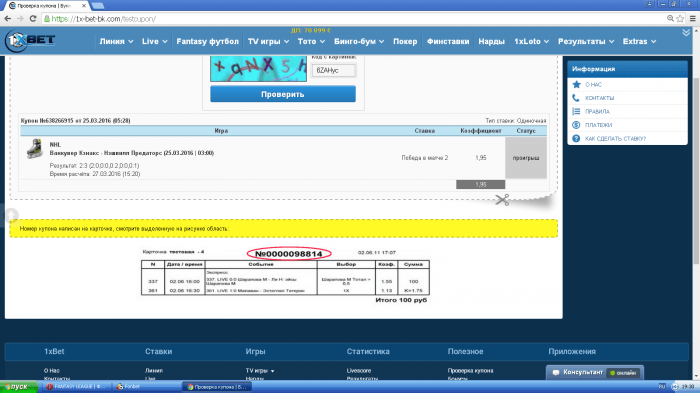Click the Проверить button
The height and width of the screenshot is (393, 700).
click(283, 94)
